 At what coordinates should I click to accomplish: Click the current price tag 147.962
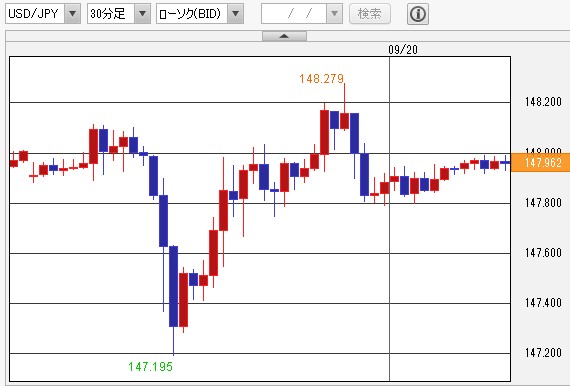tap(541, 162)
